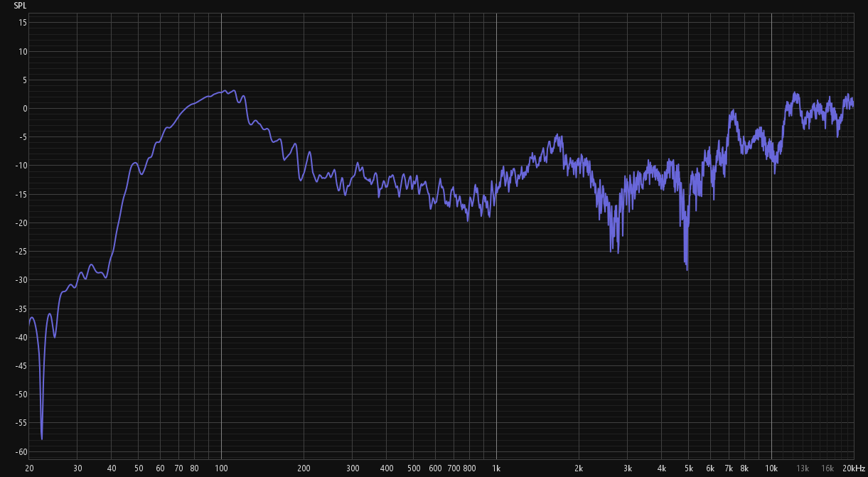The image size is (868, 477).
Task: Click the SPL axis label
Action: [x=19, y=5]
